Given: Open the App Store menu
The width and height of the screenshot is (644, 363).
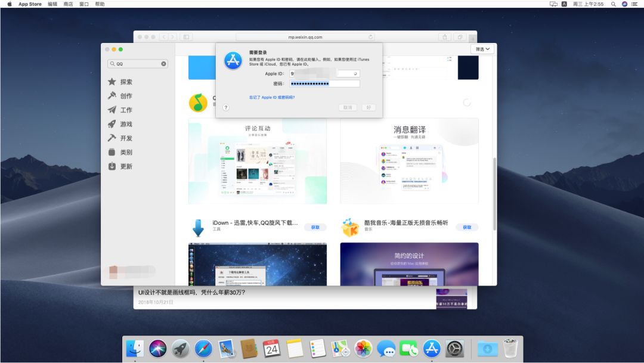Looking at the screenshot, I should 30,4.
